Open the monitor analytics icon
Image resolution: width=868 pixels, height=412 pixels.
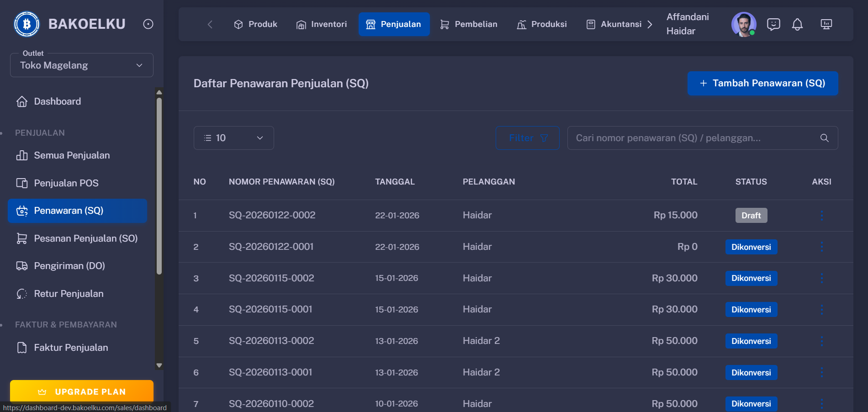[826, 24]
